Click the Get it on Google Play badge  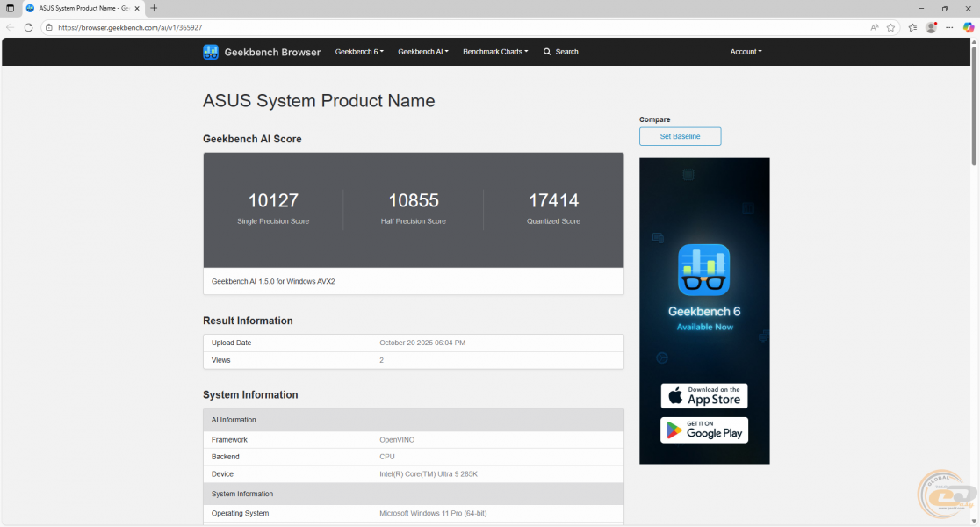[704, 430]
